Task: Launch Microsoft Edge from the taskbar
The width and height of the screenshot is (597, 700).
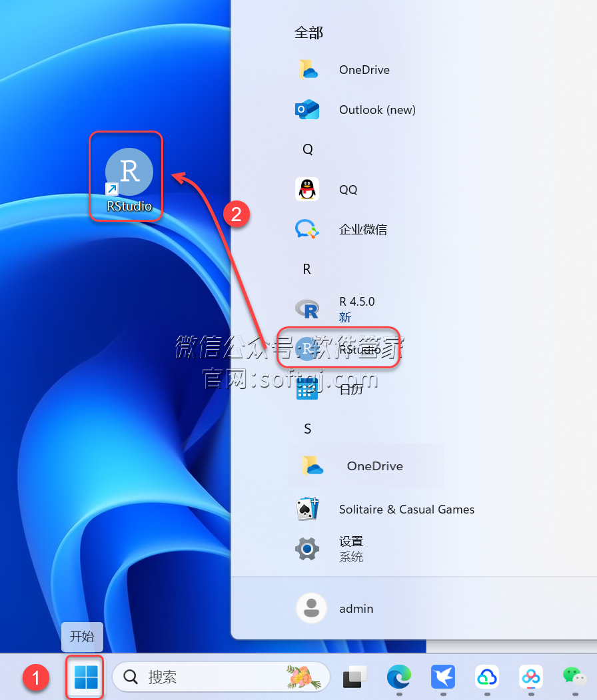Action: (398, 677)
